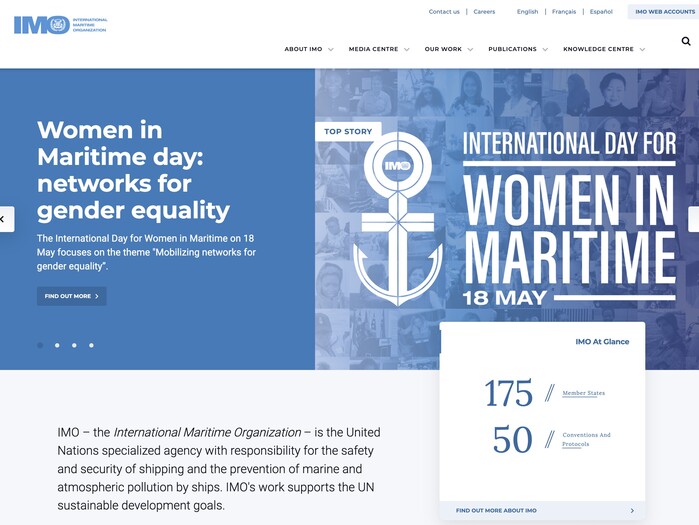Click the anchor graphic in the banner
699x525 pixels.
398,219
